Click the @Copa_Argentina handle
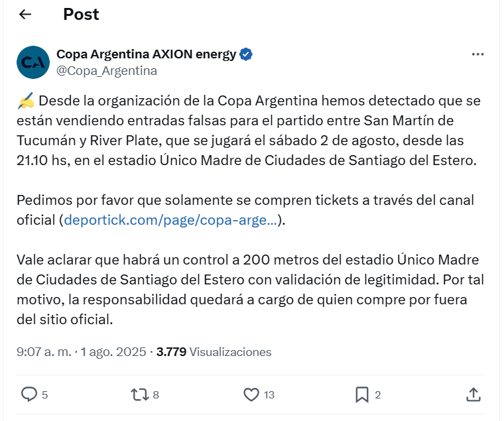Image resolution: width=504 pixels, height=421 pixels. (106, 70)
